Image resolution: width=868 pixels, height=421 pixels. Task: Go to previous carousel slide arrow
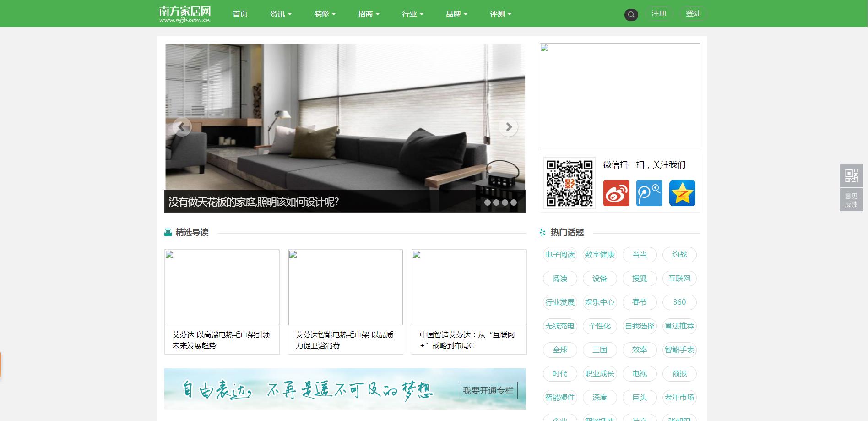[x=182, y=127]
